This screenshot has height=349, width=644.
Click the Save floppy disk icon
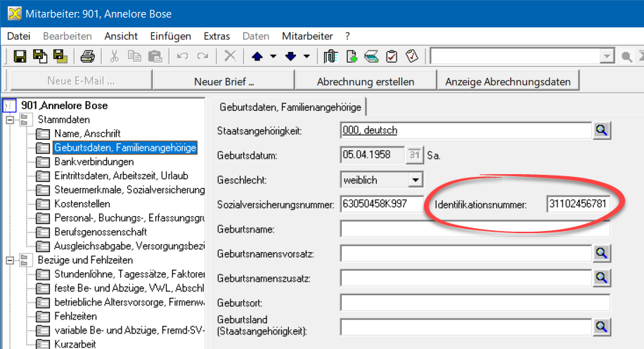pyautogui.click(x=20, y=56)
